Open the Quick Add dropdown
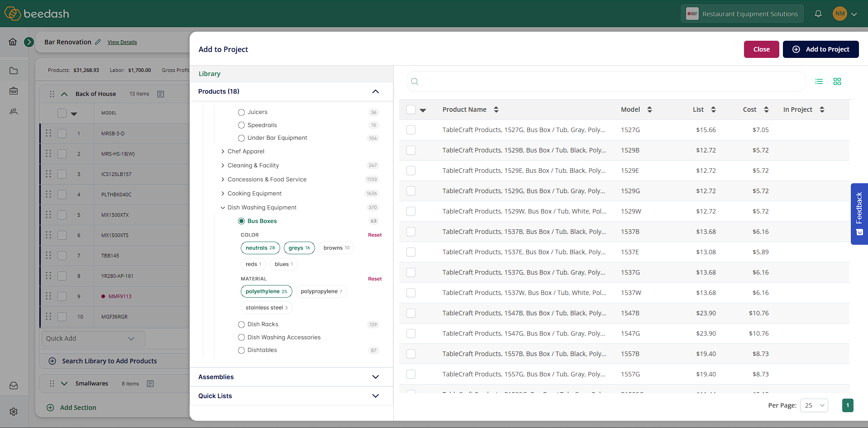This screenshot has height=428, width=868. point(93,338)
